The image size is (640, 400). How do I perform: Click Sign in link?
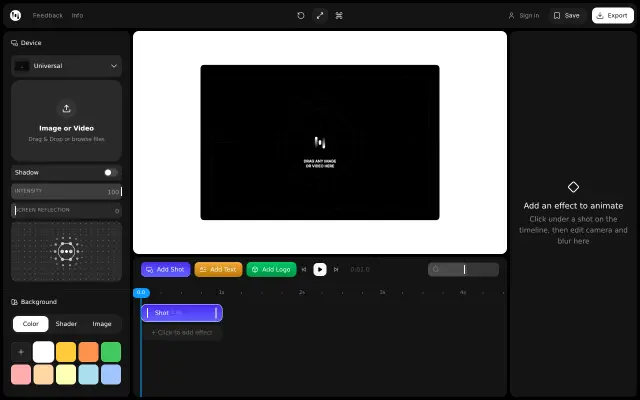pos(524,16)
